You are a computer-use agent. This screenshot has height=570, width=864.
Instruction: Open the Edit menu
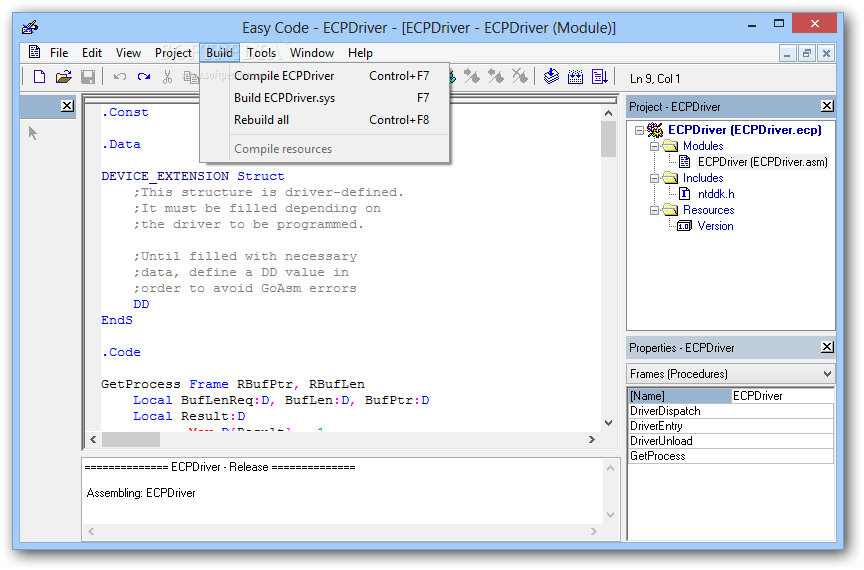(x=92, y=53)
